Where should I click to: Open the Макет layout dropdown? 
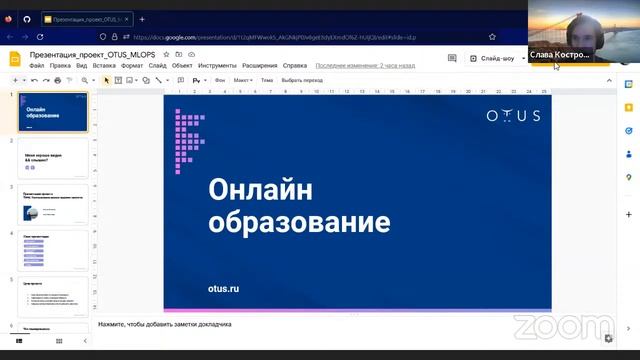(x=243, y=80)
